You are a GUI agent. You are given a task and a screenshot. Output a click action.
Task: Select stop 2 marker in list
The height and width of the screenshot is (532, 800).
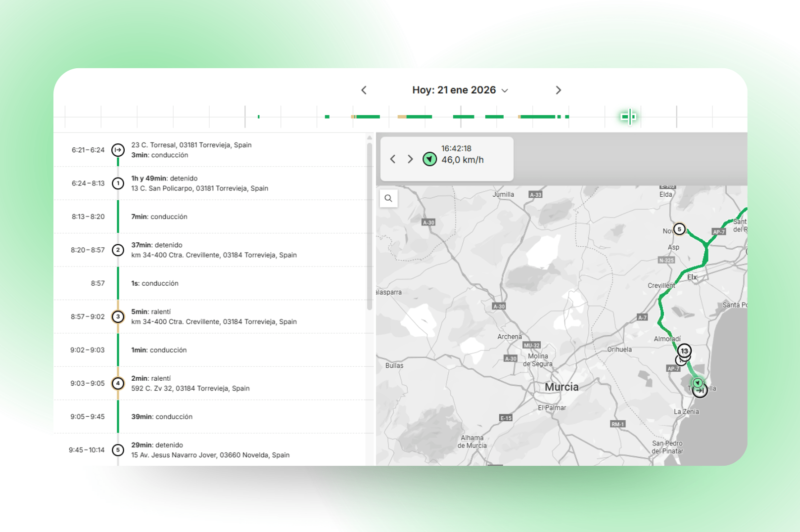[118, 250]
